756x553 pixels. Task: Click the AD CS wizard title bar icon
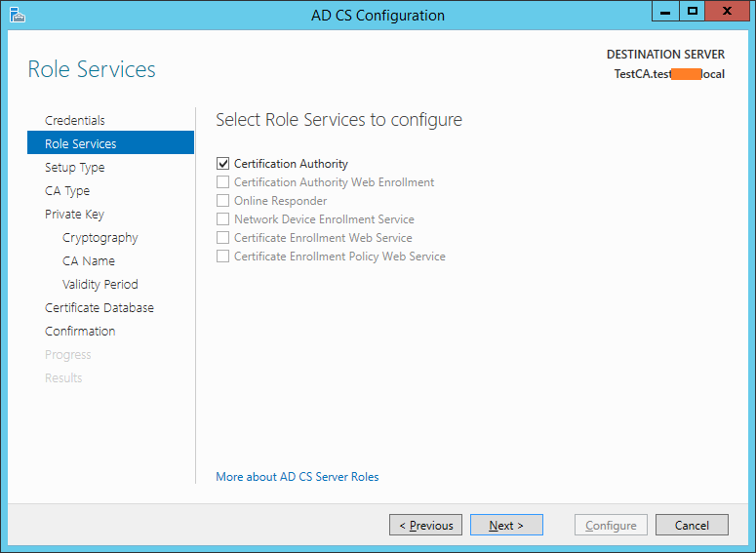pyautogui.click(x=17, y=15)
